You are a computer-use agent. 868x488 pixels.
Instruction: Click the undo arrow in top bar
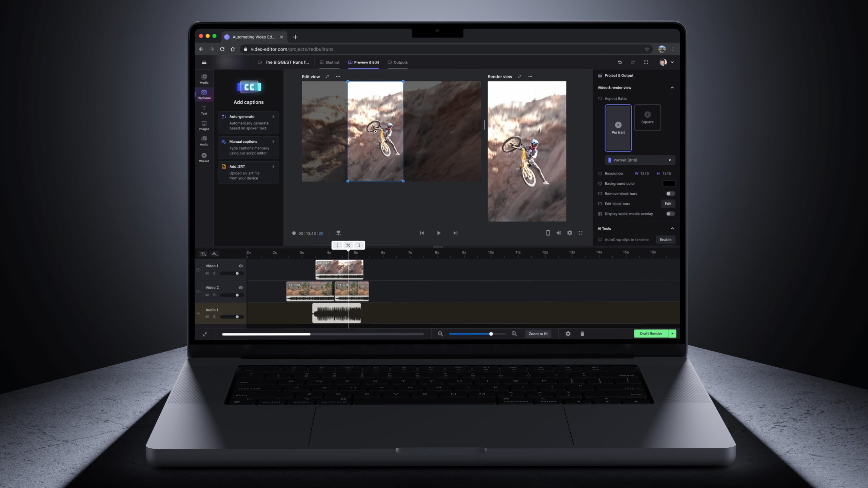tap(620, 62)
